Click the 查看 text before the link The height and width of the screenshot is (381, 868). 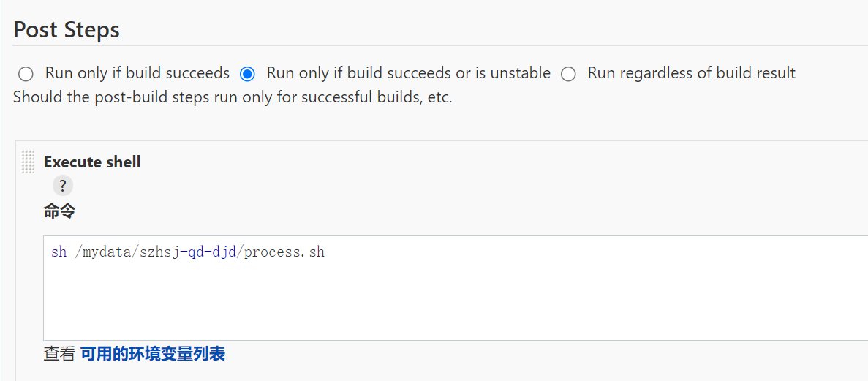click(59, 354)
